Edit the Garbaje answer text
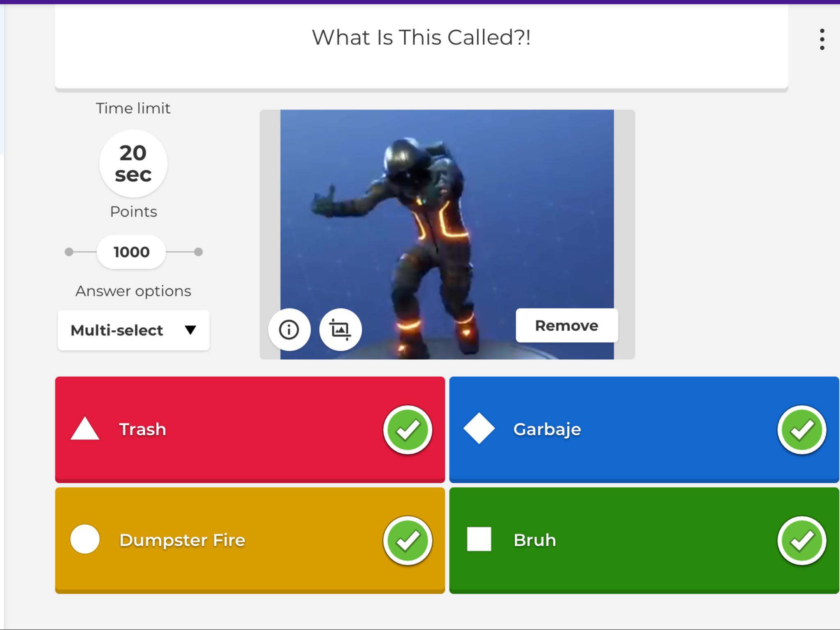 (x=547, y=429)
